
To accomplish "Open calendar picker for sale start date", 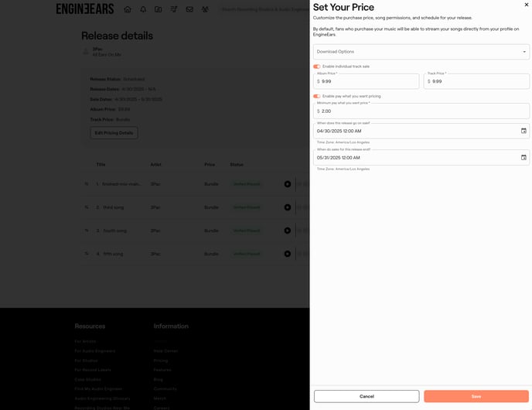I will click(x=523, y=131).
